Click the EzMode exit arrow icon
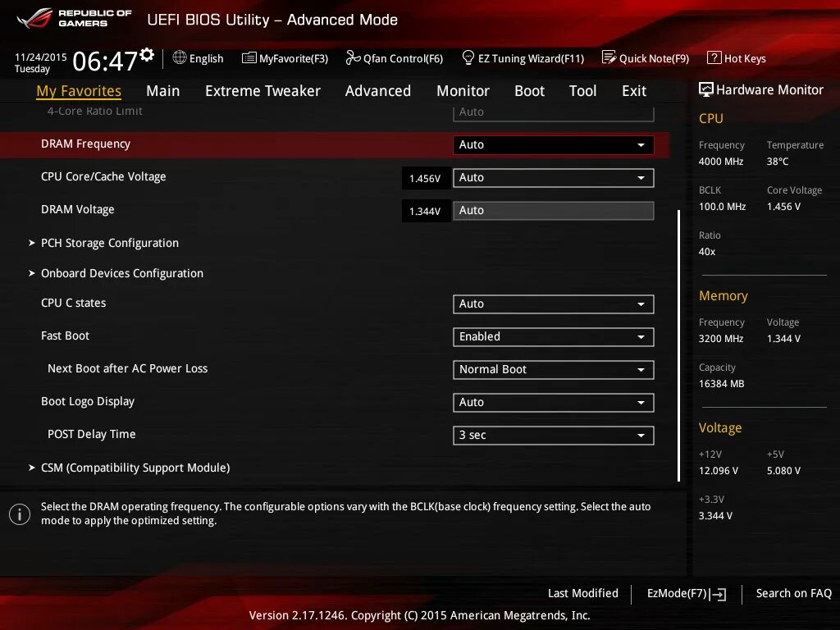The width and height of the screenshot is (840, 630). (718, 594)
